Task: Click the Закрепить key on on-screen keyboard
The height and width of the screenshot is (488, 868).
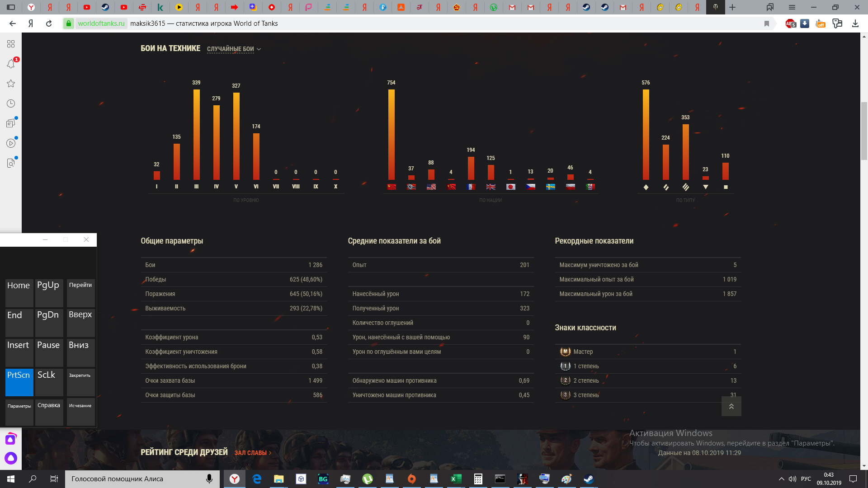Action: click(81, 382)
